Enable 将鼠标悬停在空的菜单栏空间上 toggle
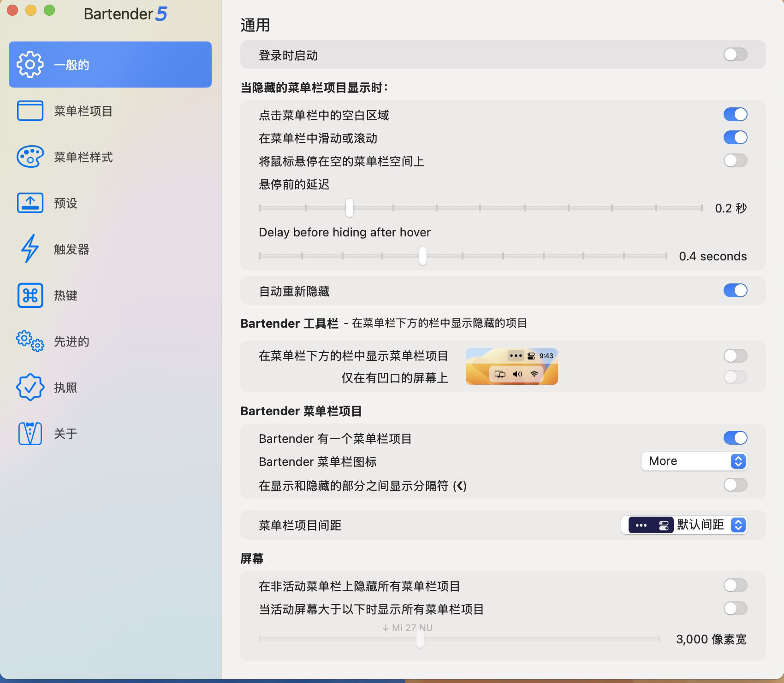Screen dimensions: 784x683 coord(735,160)
